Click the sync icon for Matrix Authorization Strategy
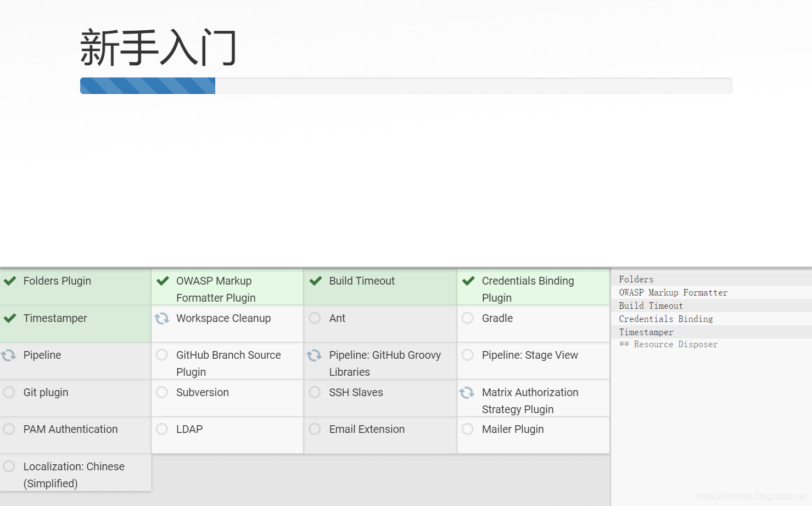This screenshot has width=812, height=506. click(467, 392)
